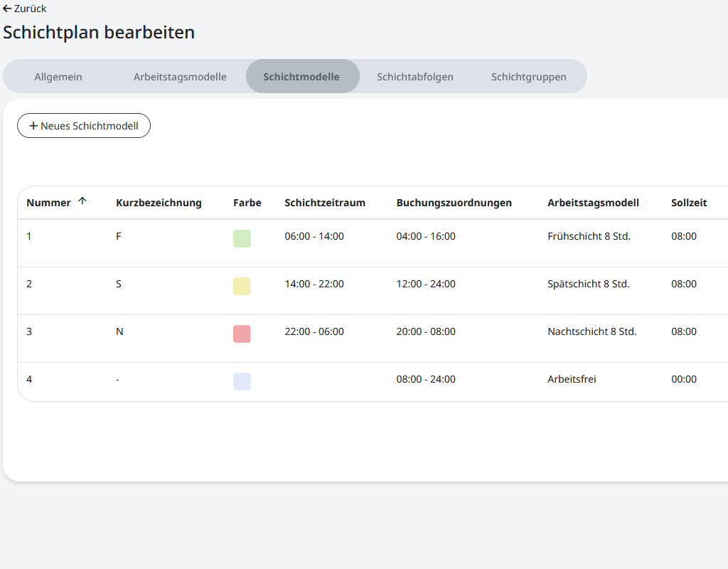Image resolution: width=728 pixels, height=569 pixels.
Task: Select the Schichtmodelle tab
Action: point(301,77)
